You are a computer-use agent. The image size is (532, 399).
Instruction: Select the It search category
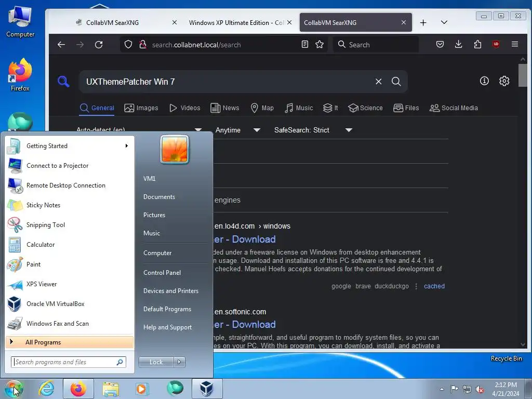coord(330,108)
